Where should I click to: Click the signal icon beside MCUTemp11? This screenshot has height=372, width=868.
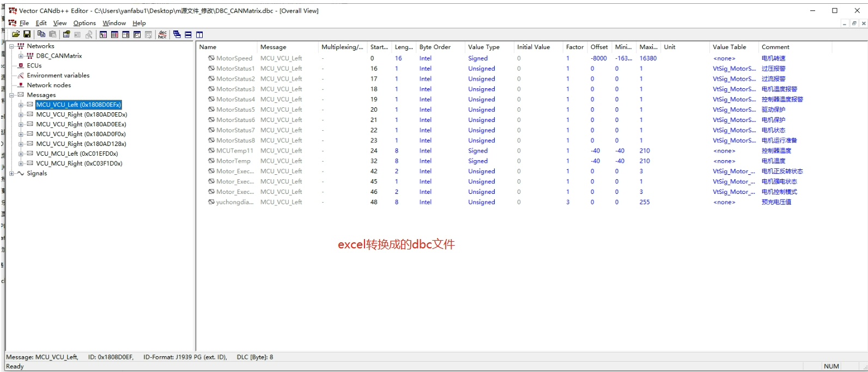point(211,150)
